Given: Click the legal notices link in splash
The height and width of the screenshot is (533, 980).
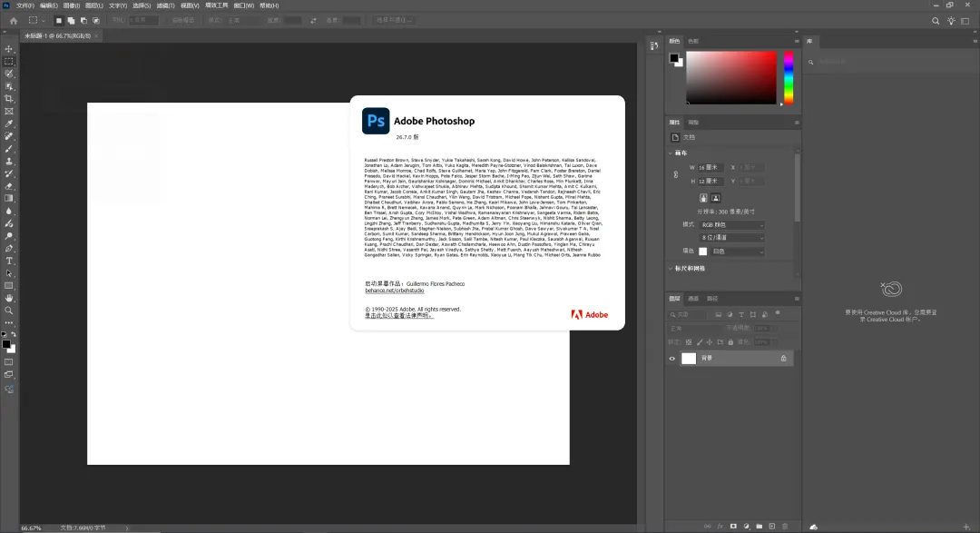Looking at the screenshot, I should point(398,315).
